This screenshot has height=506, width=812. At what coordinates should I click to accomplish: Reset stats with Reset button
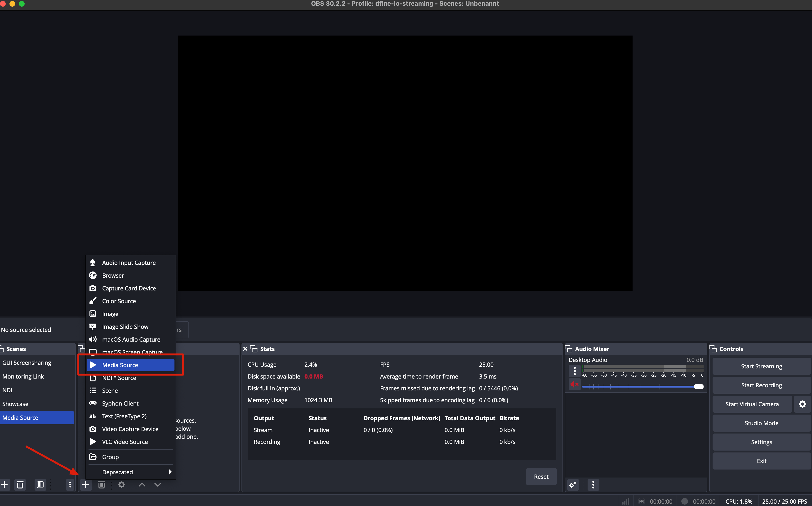(x=541, y=477)
